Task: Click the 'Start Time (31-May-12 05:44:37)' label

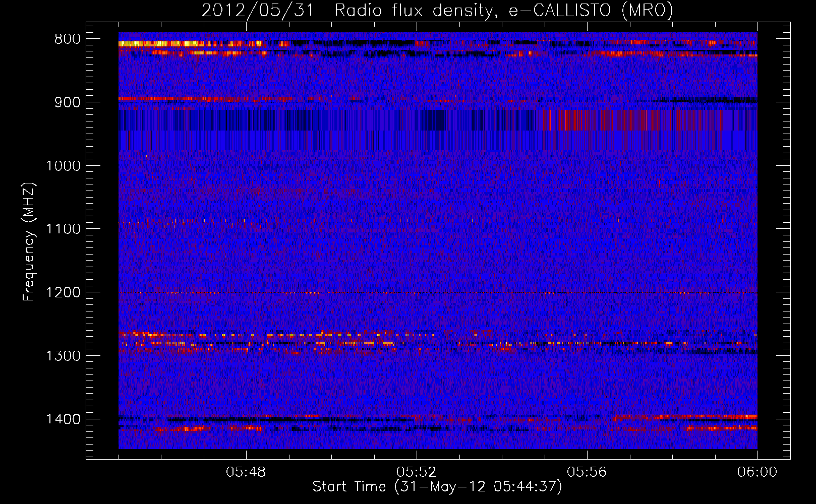Action: [437, 487]
